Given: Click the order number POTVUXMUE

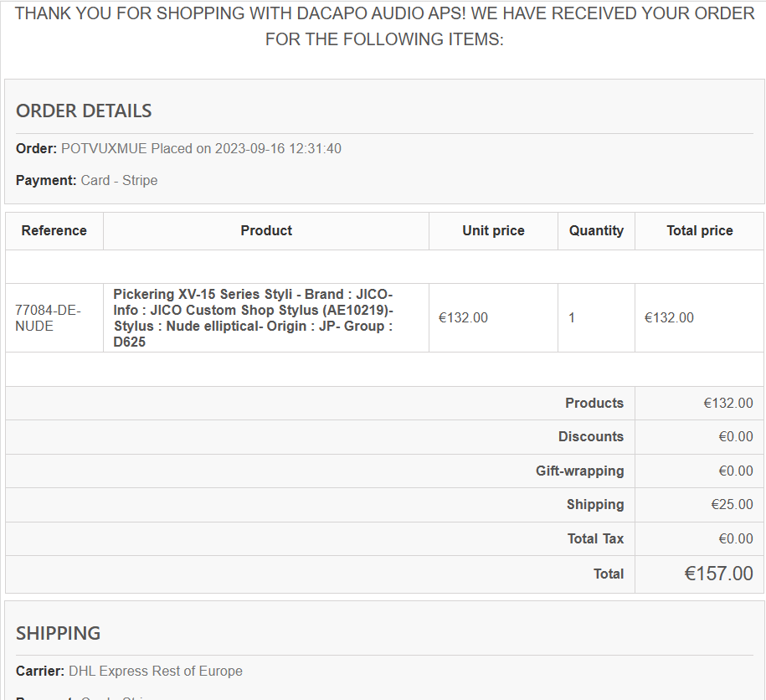Looking at the screenshot, I should (x=104, y=149).
